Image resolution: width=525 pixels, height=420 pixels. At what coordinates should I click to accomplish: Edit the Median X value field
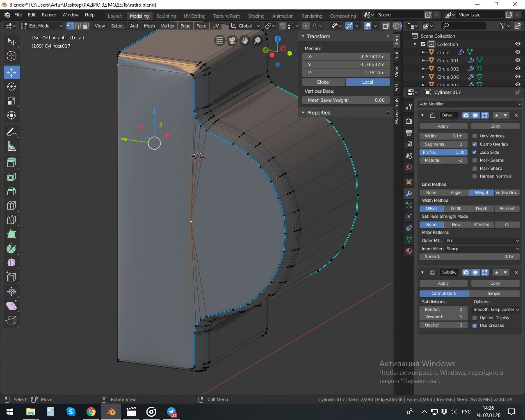[x=346, y=57]
